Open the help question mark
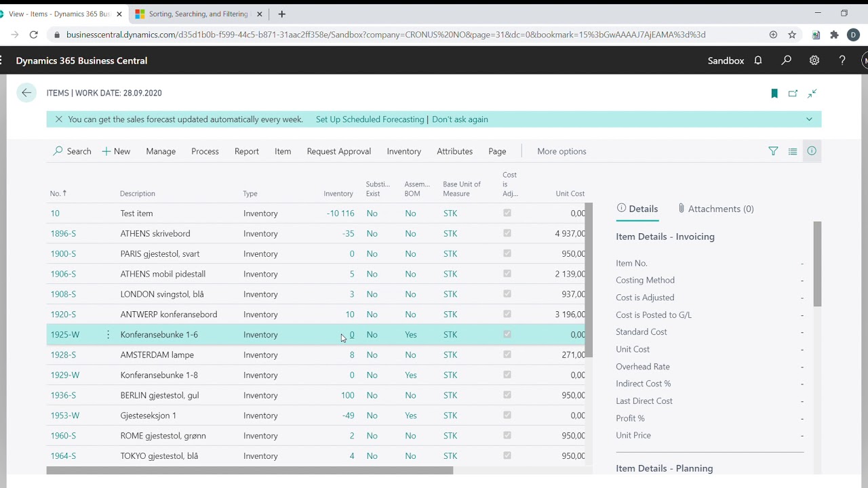Screen dimensions: 868x488 842,60
